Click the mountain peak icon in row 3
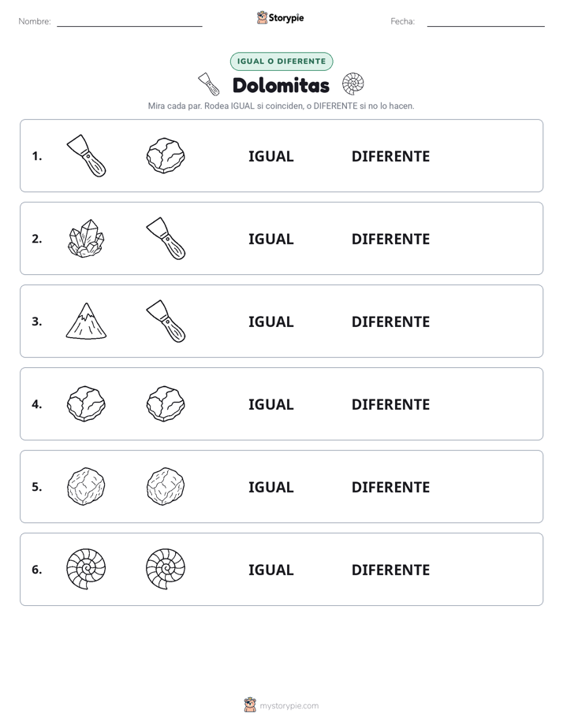563x728 pixels. click(87, 321)
